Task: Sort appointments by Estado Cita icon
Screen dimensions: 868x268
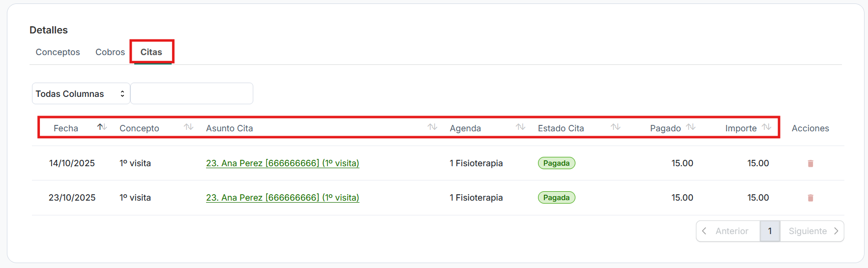Action: click(615, 127)
